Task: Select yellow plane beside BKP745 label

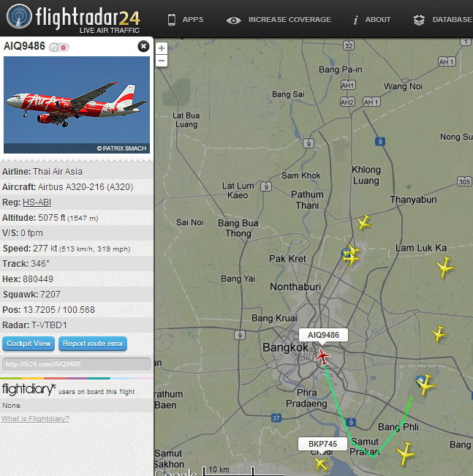Action: pyautogui.click(x=321, y=464)
